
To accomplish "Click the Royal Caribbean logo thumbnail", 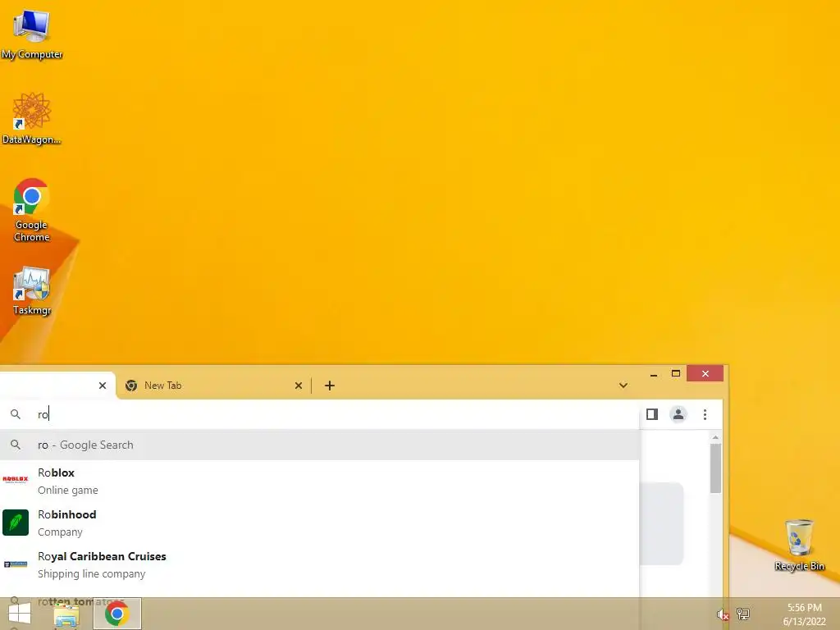I will 16,564.
